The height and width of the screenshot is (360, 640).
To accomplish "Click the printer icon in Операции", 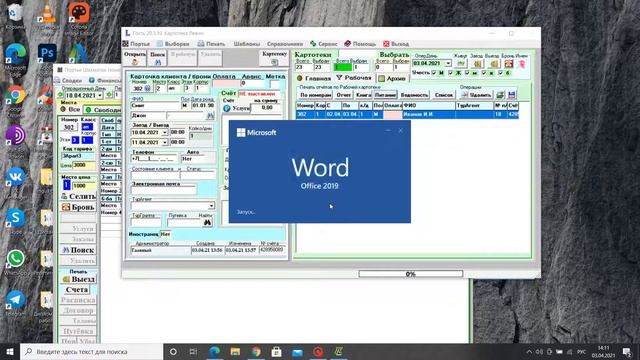I will coord(500,95).
